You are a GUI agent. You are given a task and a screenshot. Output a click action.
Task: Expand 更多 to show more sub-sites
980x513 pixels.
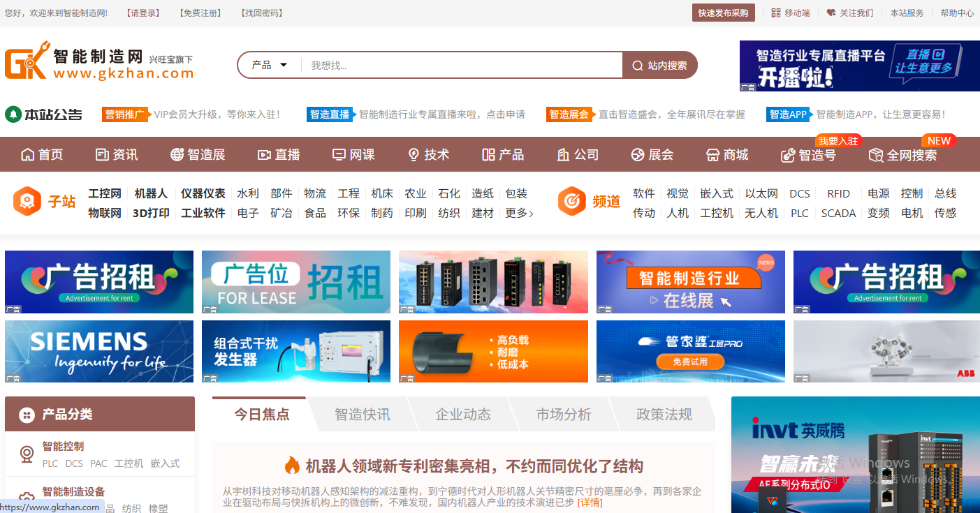coord(517,214)
